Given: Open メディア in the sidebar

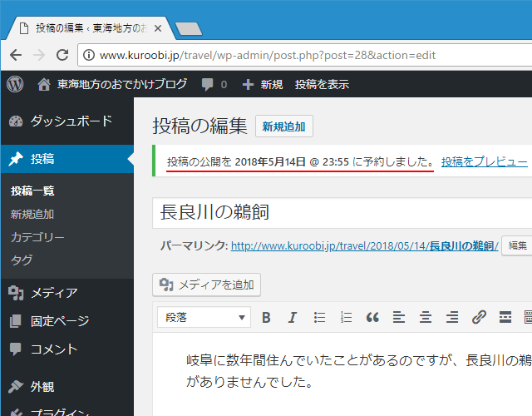Looking at the screenshot, I should (66, 293).
